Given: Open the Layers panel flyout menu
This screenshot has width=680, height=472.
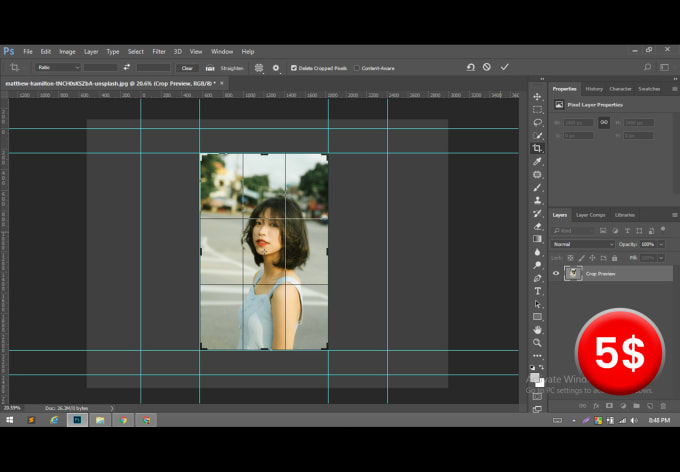Looking at the screenshot, I should pyautogui.click(x=674, y=215).
